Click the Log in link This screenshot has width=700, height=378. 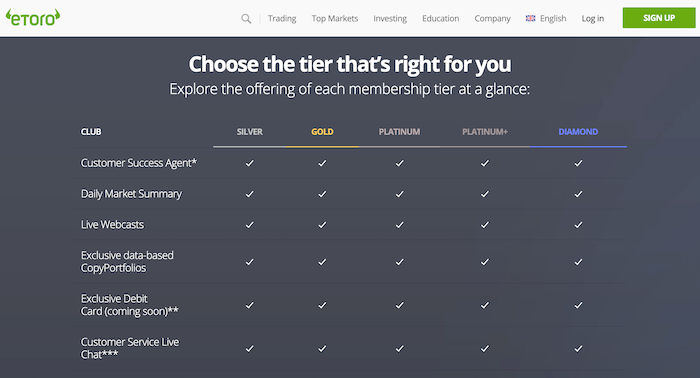(592, 18)
